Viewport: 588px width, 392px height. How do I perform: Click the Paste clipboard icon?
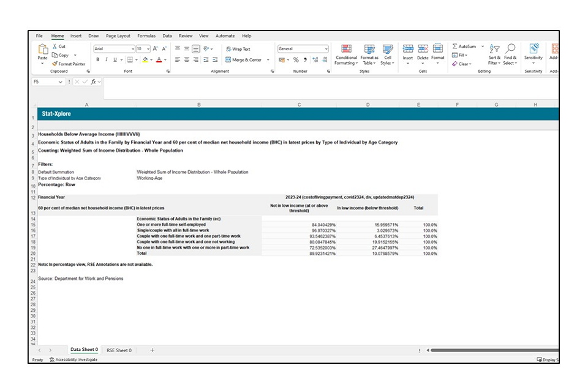(42, 50)
